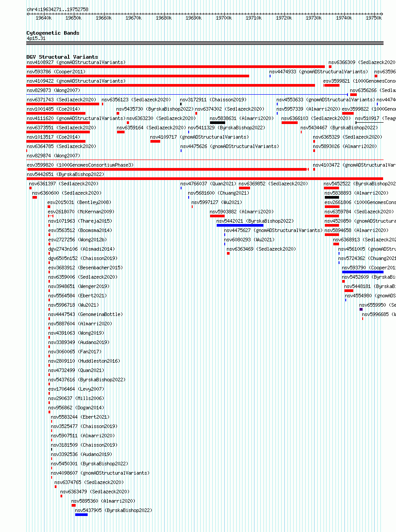Click the red bar under nsv4109717
This screenshot has height=532, width=396.
[155, 141]
